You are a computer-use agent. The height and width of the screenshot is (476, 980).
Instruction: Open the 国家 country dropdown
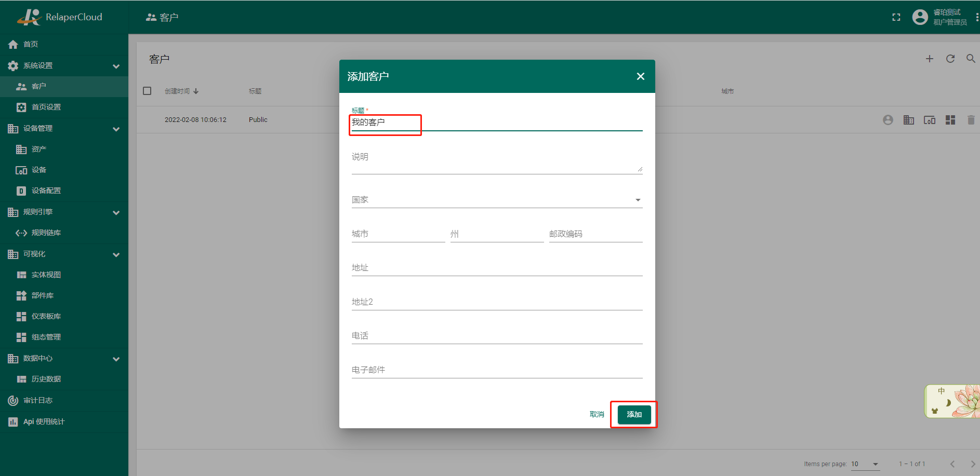click(497, 200)
